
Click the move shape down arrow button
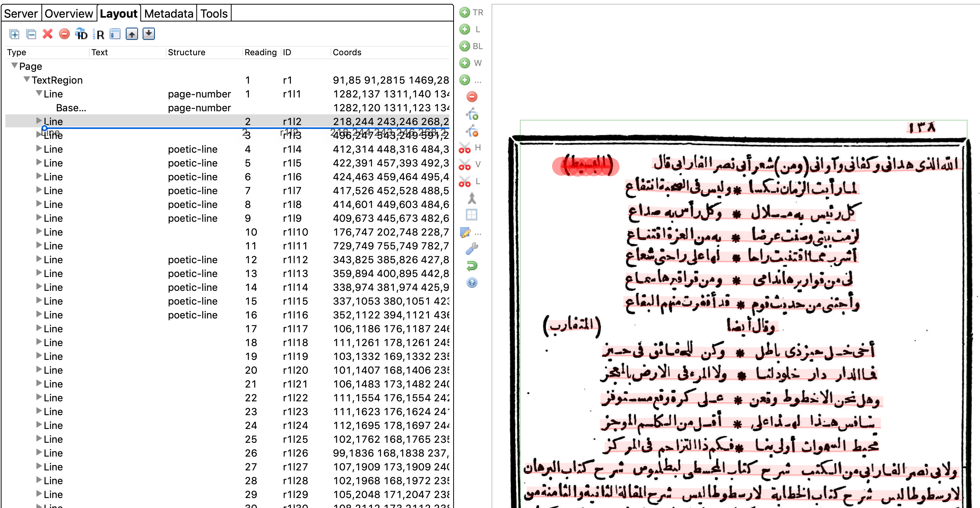148,34
